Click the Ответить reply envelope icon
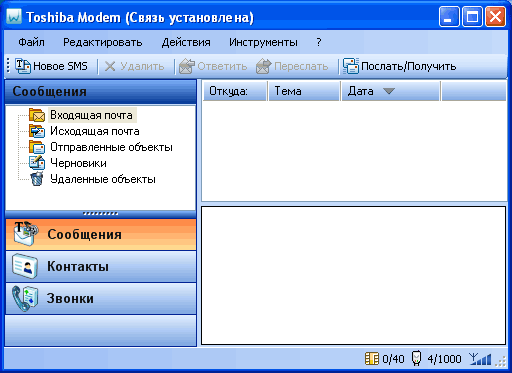Screen dimensions: 512x373 [186, 66]
